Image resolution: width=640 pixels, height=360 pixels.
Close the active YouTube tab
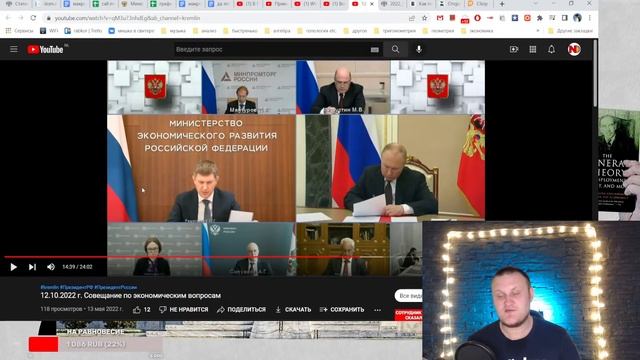(372, 4)
